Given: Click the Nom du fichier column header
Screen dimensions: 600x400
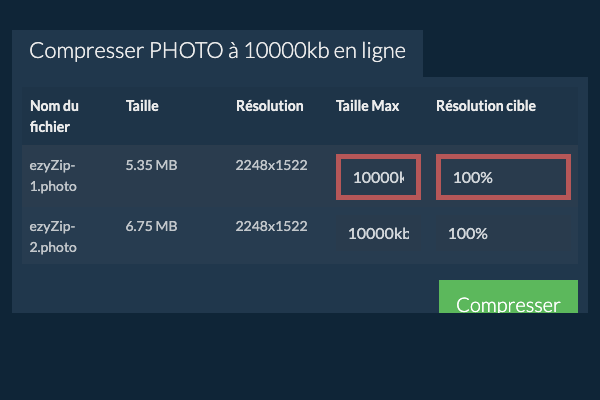Looking at the screenshot, I should point(54,116).
